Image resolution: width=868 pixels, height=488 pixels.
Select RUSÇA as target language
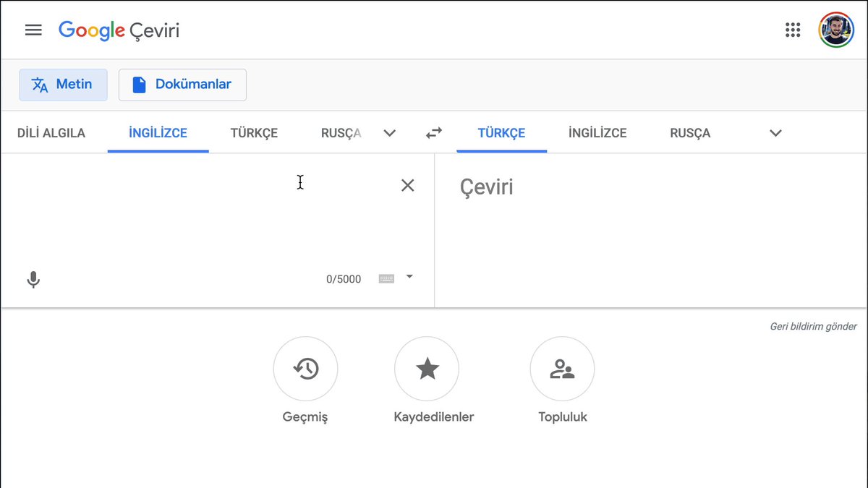(x=690, y=133)
